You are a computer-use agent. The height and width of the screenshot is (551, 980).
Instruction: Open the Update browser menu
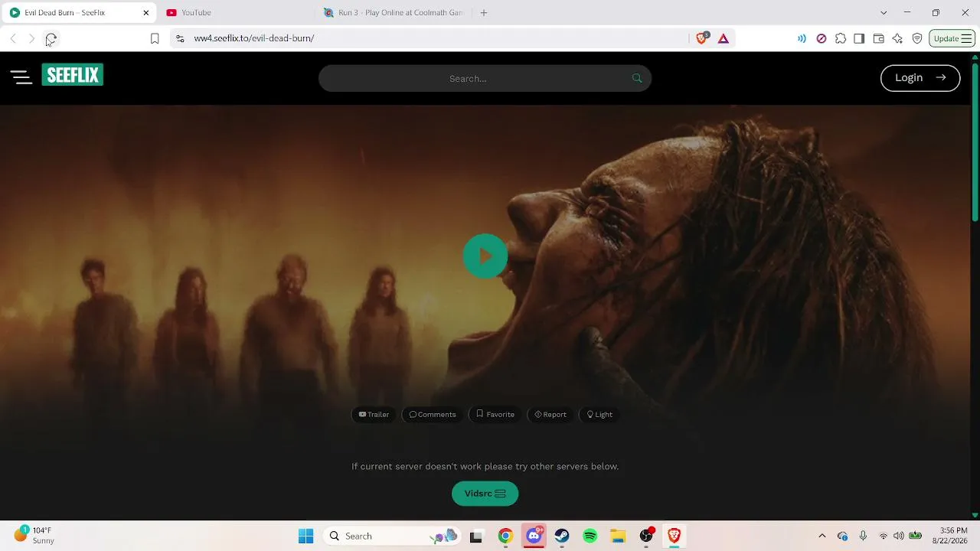click(x=952, y=38)
